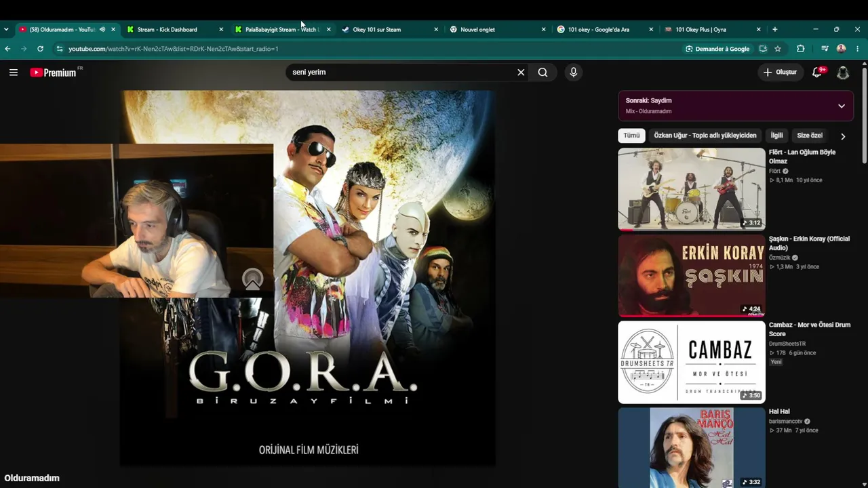Focus the YouTube search field
Screen dimensions: 868x488
[x=401, y=73]
